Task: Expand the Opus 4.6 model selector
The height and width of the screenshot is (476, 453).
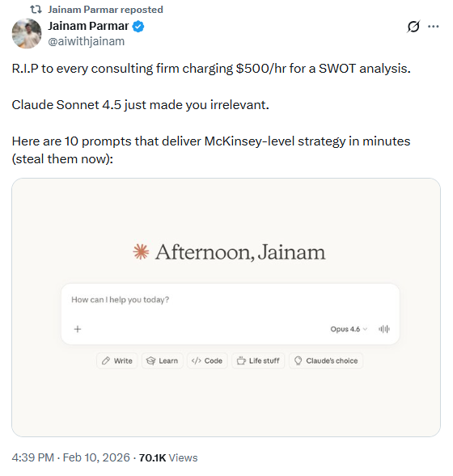Action: [x=349, y=329]
